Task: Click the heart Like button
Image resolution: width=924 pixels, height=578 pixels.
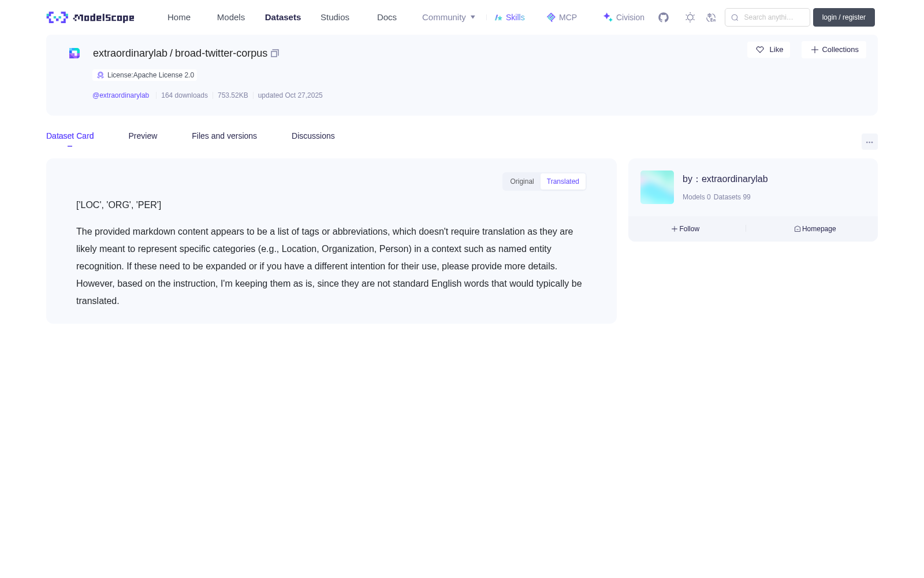Action: coord(769,50)
